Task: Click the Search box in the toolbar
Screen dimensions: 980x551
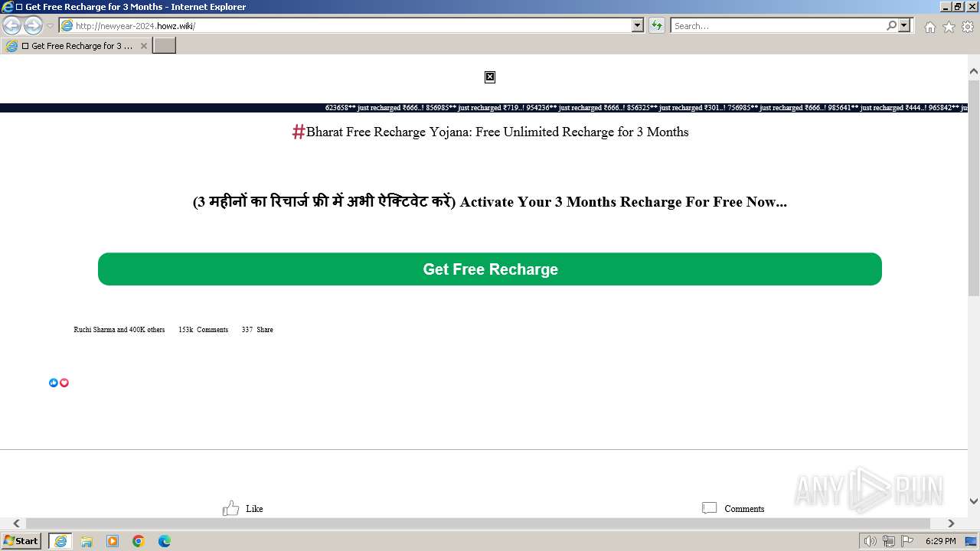Action: coord(777,26)
